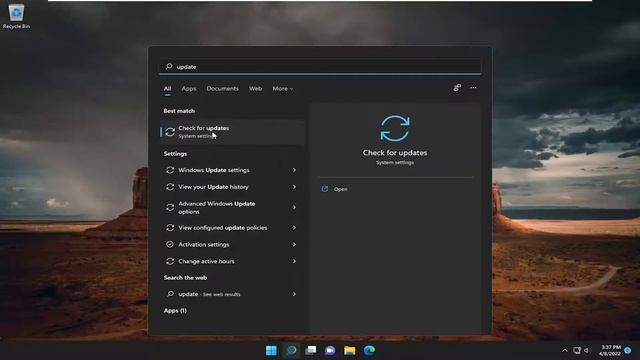Open 'View your Update history' result
The height and width of the screenshot is (360, 640).
232,187
